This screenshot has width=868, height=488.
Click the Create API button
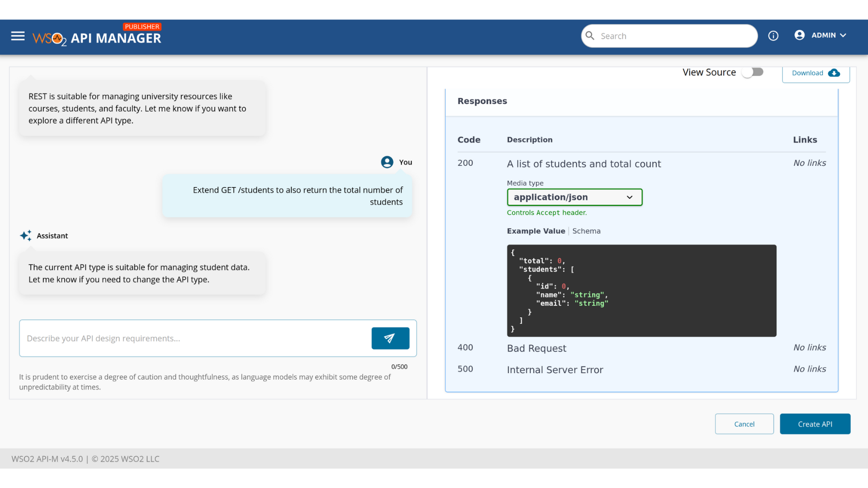pyautogui.click(x=815, y=424)
